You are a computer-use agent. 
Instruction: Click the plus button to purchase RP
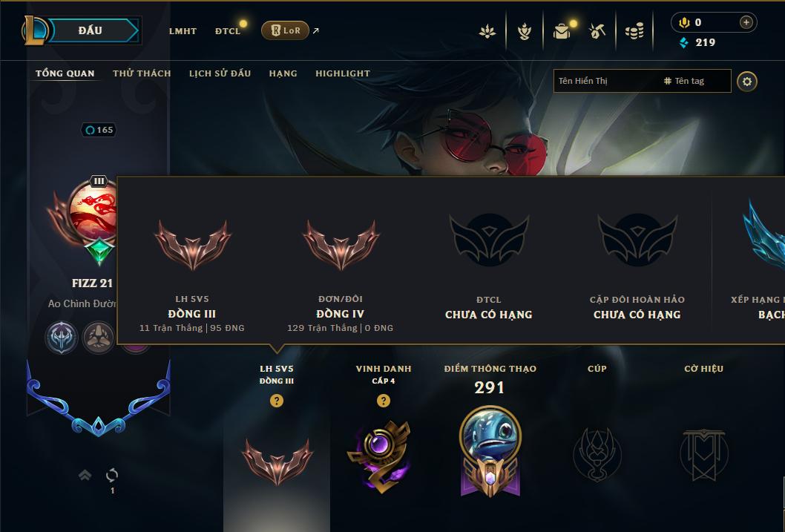(746, 22)
